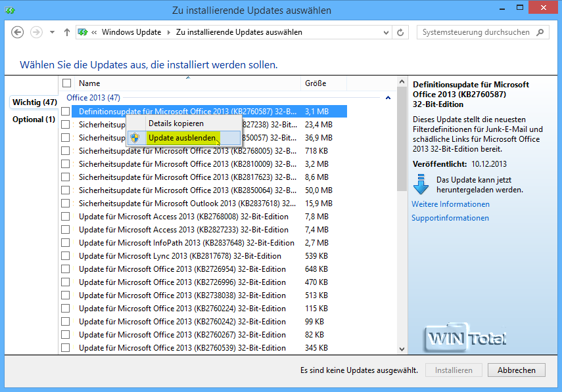Check the 36,9 MB Sicherheitsupdate checkbox
The height and width of the screenshot is (392, 562).
65,138
